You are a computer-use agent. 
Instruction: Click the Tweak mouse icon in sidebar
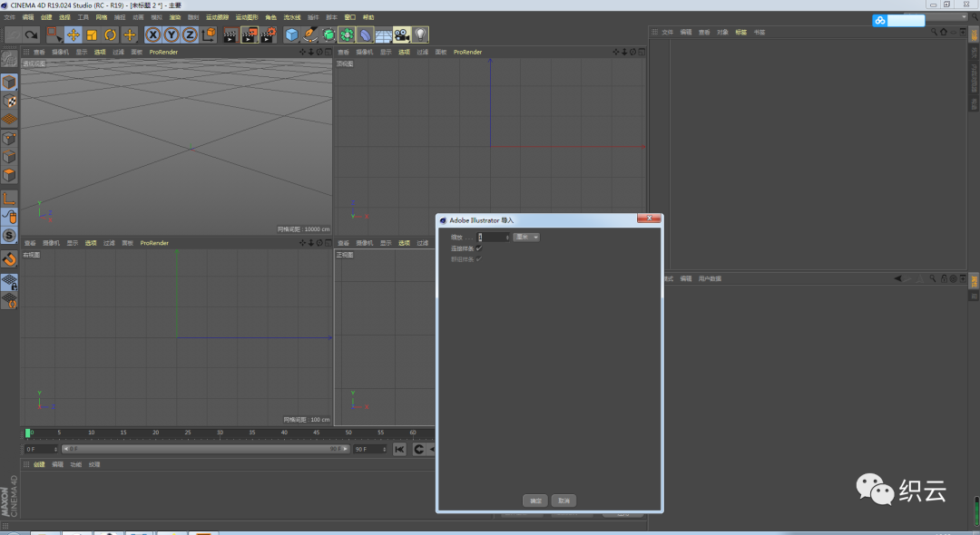pyautogui.click(x=9, y=217)
